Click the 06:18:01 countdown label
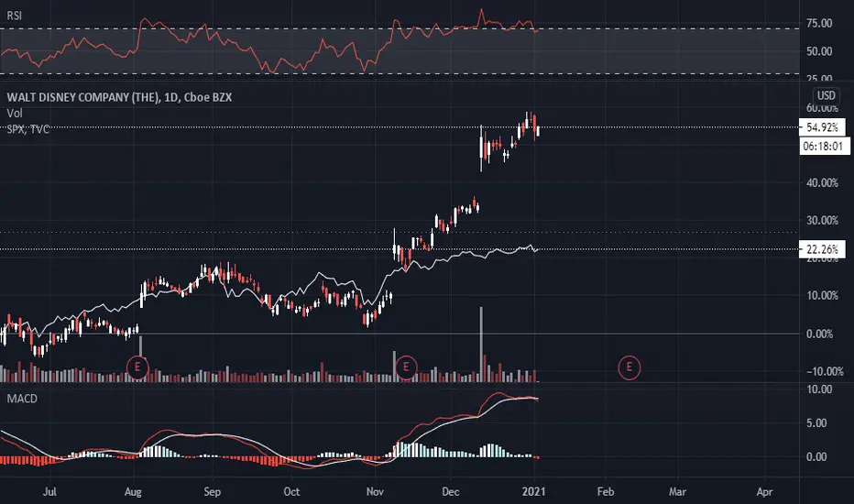The image size is (854, 504). [x=823, y=146]
